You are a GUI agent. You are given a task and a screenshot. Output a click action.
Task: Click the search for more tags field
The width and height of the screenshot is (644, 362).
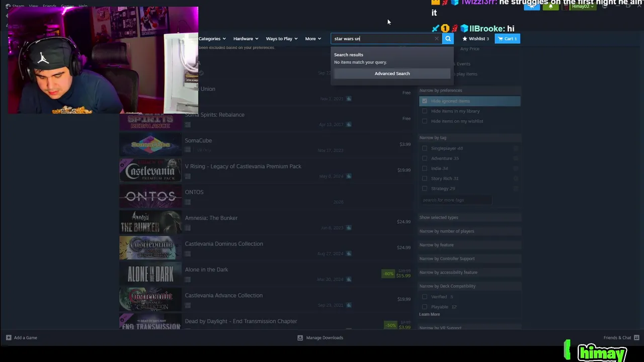pos(456,200)
